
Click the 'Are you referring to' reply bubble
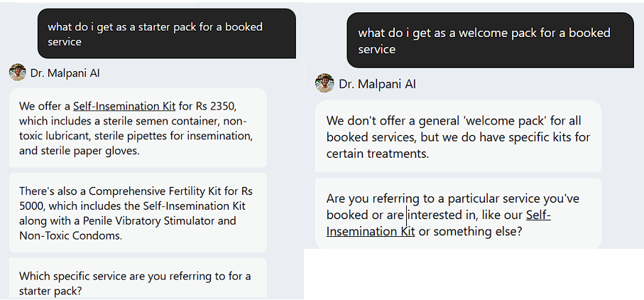[458, 215]
